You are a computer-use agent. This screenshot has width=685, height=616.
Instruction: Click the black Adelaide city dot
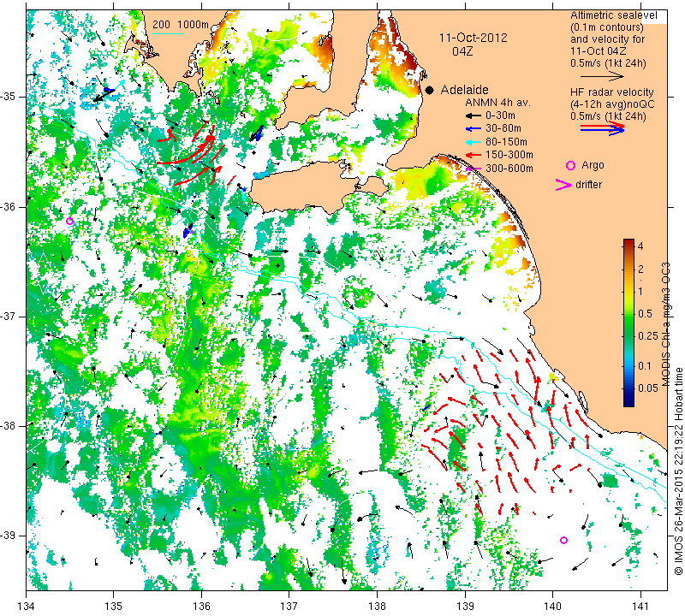tap(430, 90)
